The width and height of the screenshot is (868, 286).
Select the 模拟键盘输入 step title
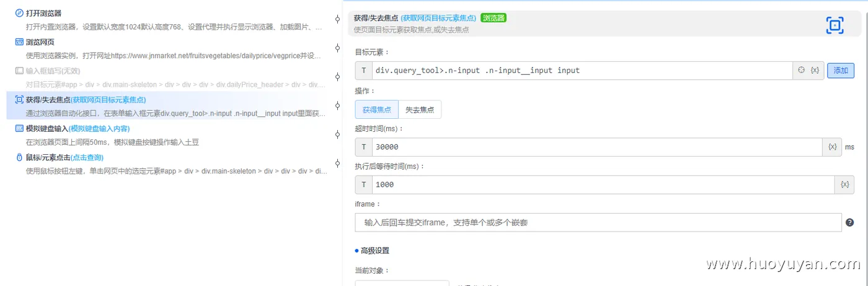(47, 129)
